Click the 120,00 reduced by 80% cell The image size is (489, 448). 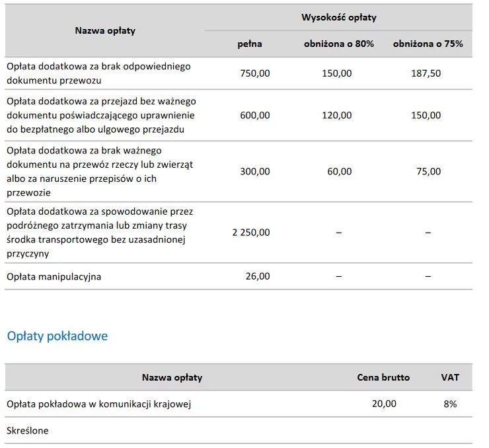pos(336,115)
